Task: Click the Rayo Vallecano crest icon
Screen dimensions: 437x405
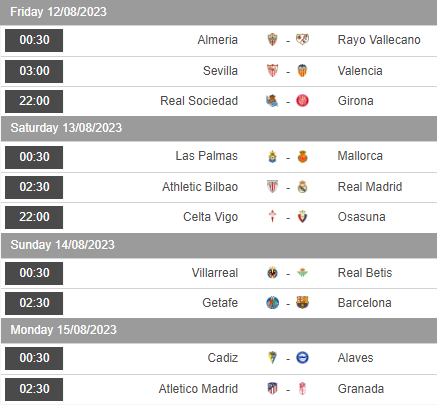Action: (x=302, y=40)
